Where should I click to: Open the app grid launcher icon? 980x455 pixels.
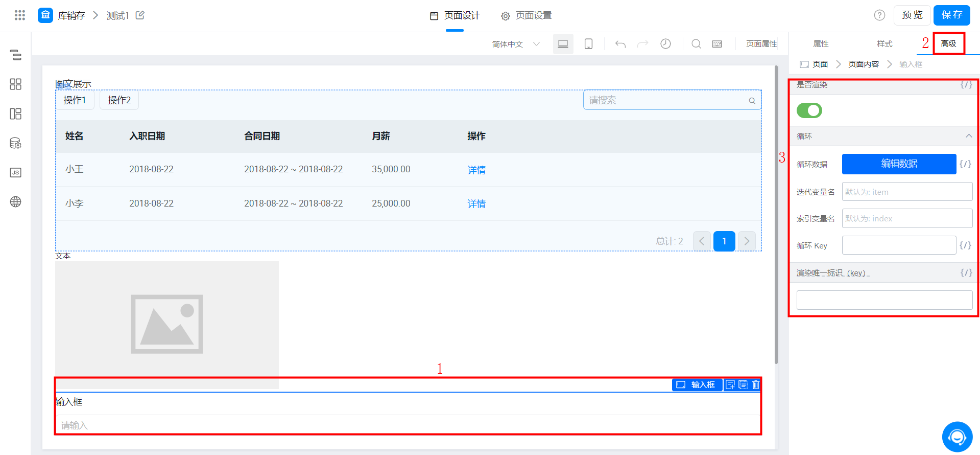point(20,15)
